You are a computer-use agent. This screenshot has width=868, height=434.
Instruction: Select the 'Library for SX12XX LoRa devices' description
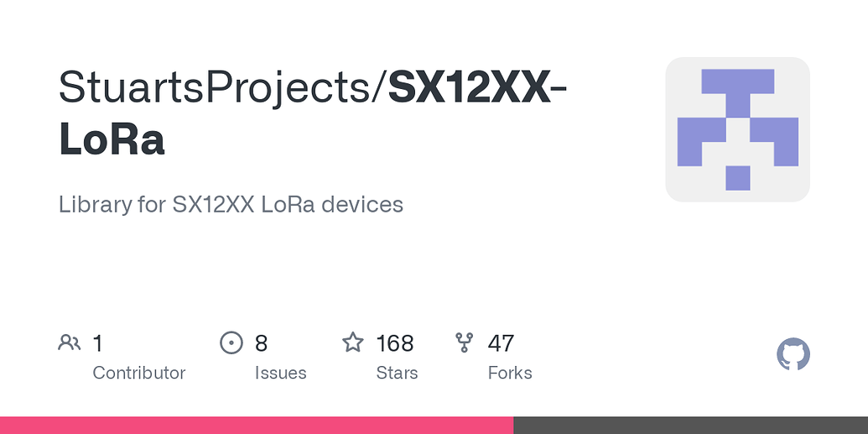click(231, 204)
